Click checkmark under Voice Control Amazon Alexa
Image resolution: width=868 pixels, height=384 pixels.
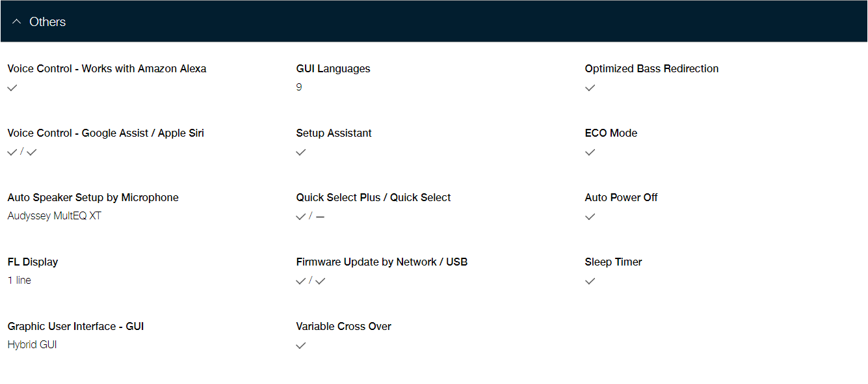[12, 88]
